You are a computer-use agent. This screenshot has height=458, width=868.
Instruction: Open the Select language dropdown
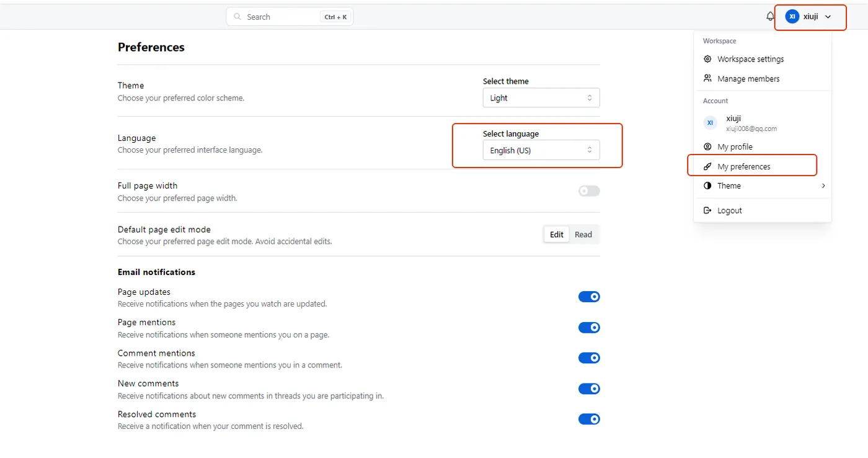pos(541,150)
